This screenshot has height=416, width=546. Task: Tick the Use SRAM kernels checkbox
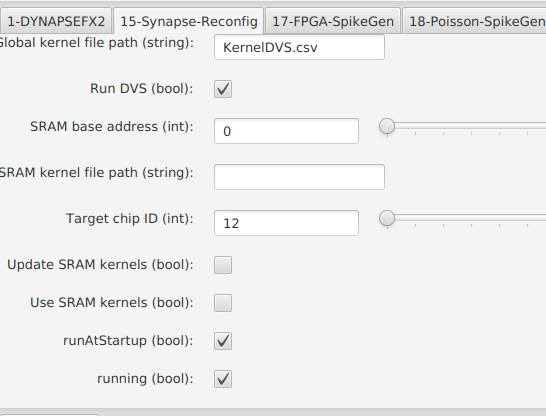pos(223,303)
